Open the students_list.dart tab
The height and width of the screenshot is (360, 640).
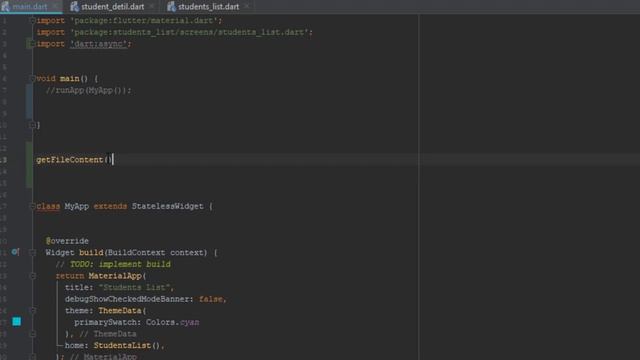point(208,7)
